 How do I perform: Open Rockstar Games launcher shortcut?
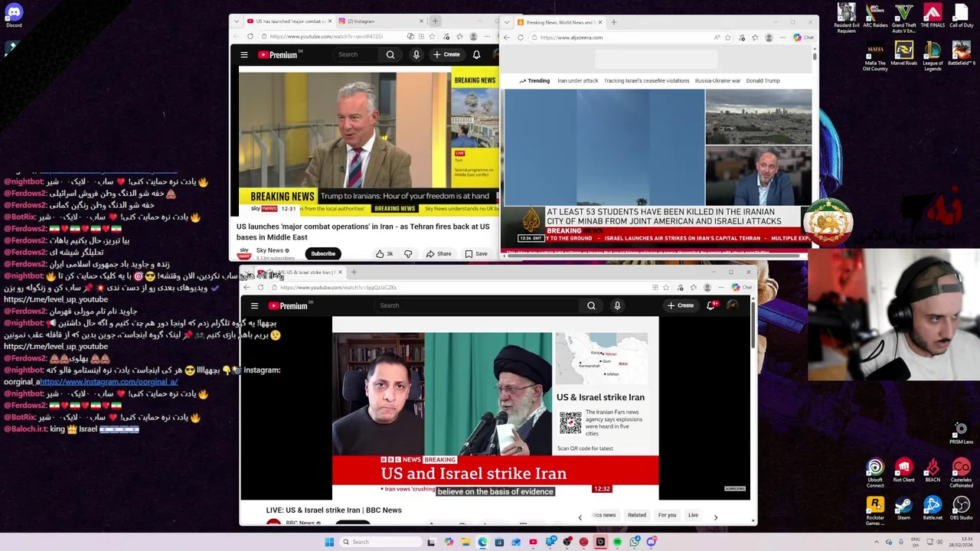(875, 510)
